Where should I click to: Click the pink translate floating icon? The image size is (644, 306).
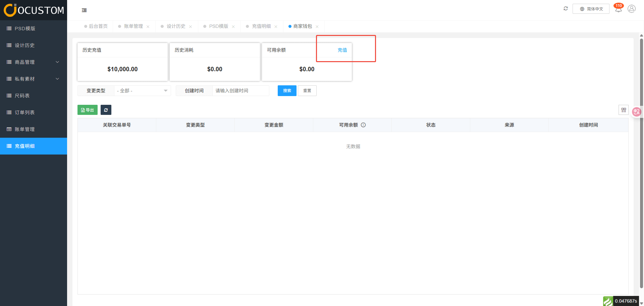pos(636,112)
